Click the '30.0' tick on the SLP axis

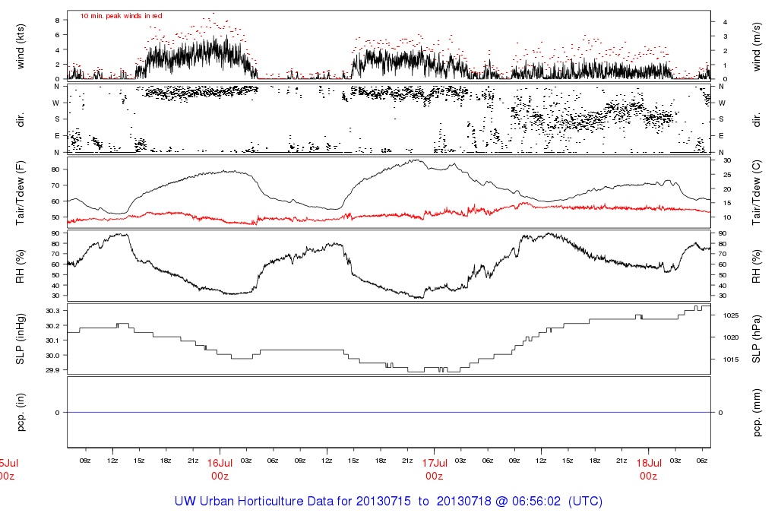click(52, 356)
